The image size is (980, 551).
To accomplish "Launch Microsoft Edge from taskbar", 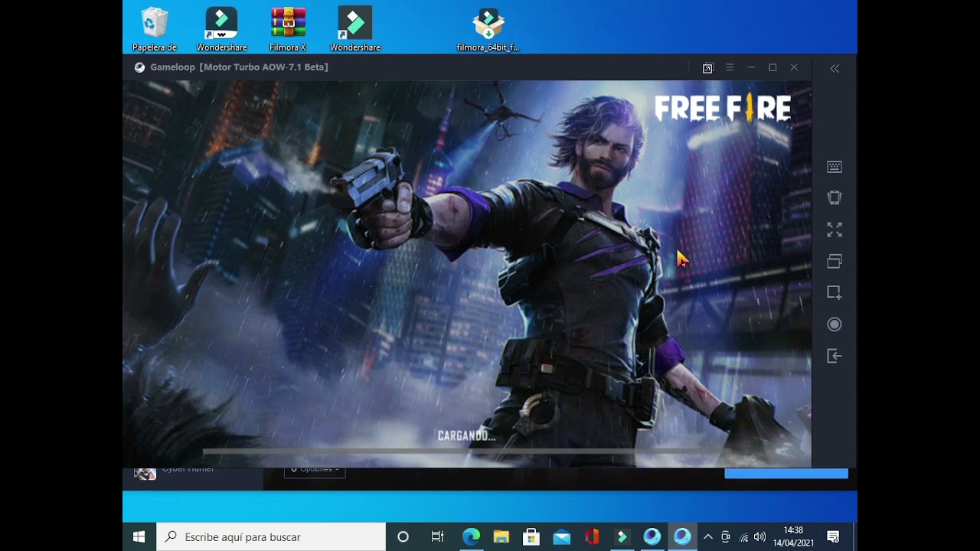I will coord(471,537).
